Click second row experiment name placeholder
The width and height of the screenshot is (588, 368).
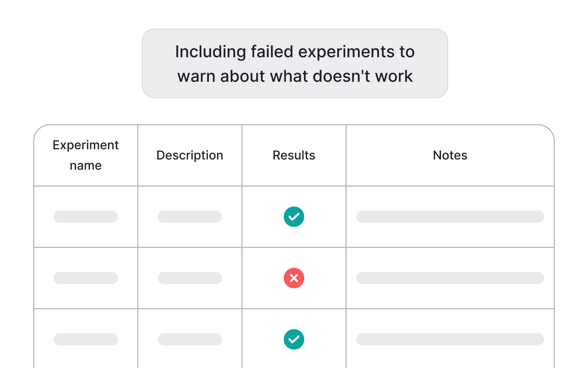(x=86, y=278)
